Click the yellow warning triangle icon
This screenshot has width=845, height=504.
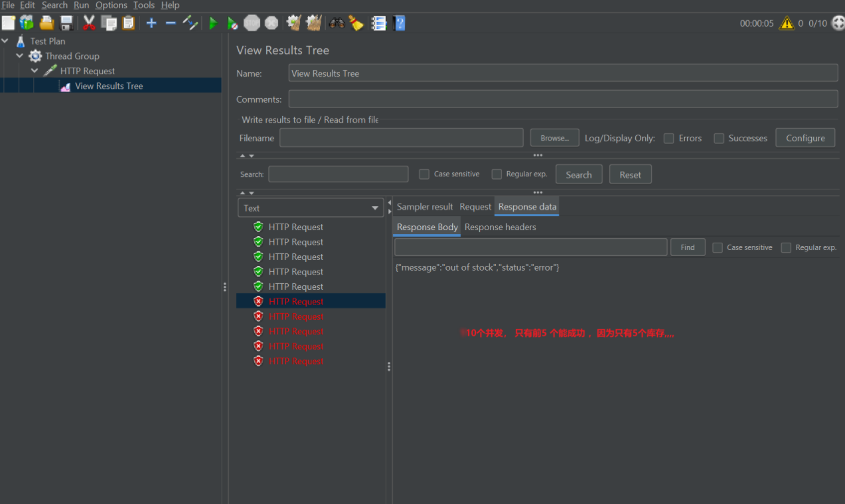[787, 23]
